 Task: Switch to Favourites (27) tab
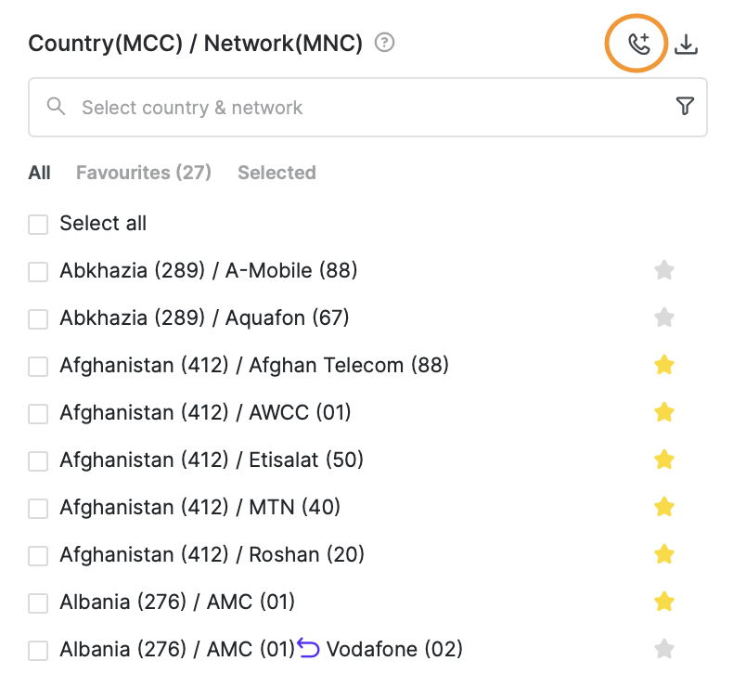[144, 173]
